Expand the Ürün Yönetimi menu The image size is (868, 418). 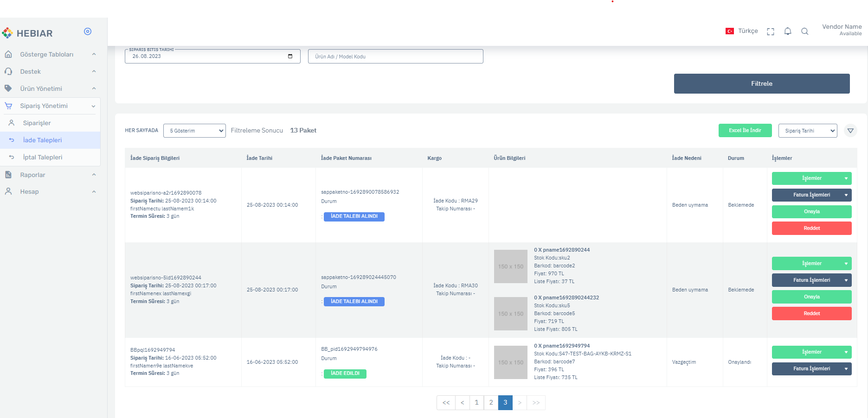(x=94, y=89)
